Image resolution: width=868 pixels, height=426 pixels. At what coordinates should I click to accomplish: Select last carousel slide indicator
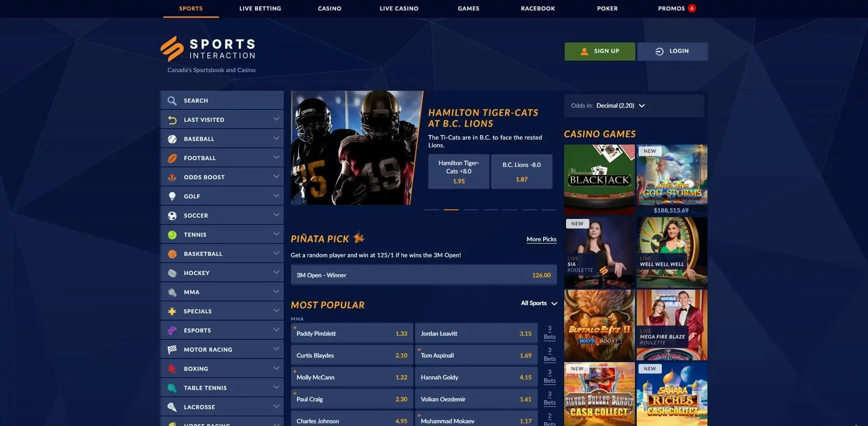(549, 209)
